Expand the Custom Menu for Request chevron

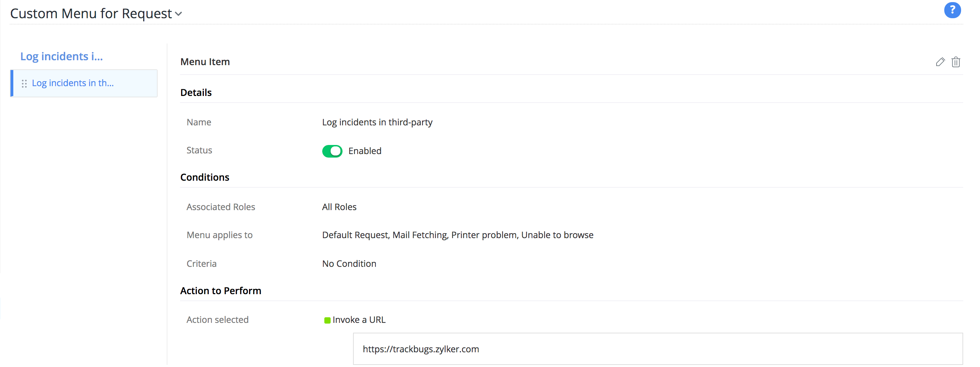pos(178,14)
